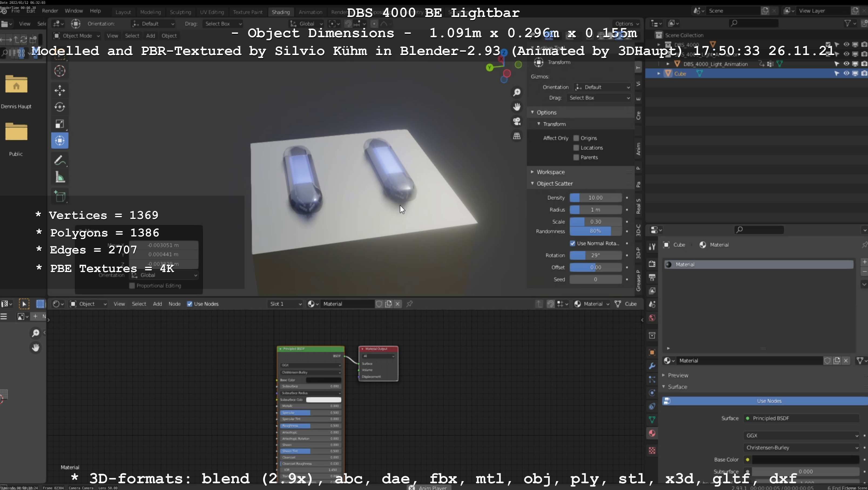Click the node editor zoom magnifier icon

(35, 333)
